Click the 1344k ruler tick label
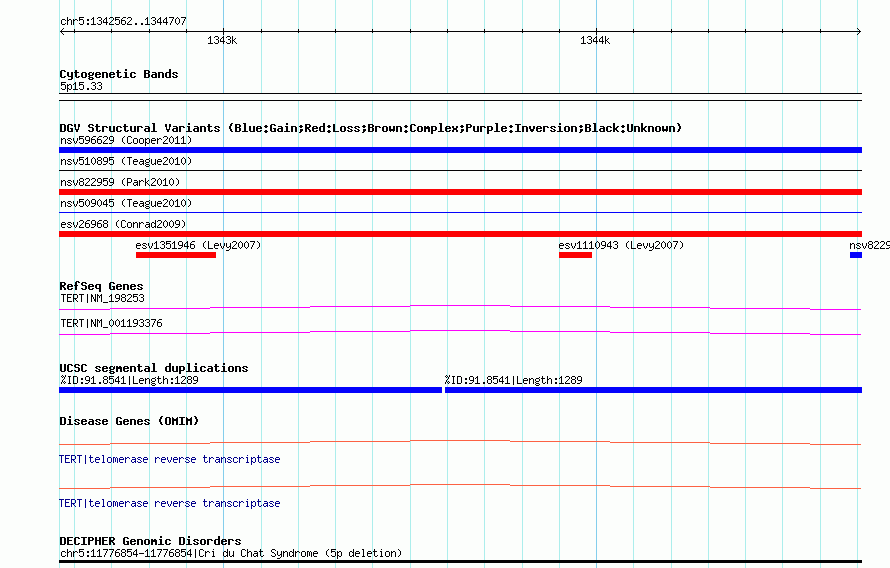Screen dimensions: 890x568 tap(595, 40)
